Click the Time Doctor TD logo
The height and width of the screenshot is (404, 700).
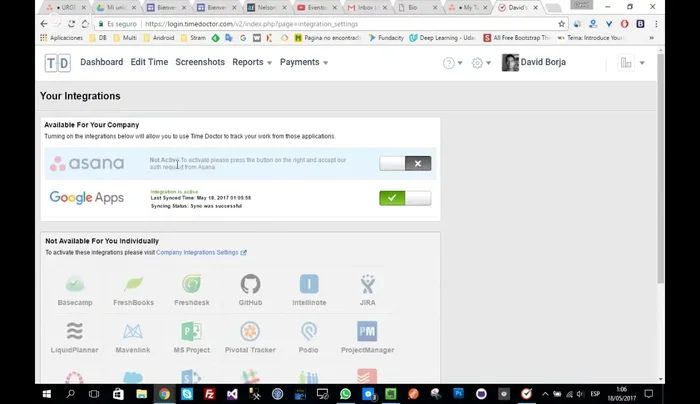coord(58,63)
